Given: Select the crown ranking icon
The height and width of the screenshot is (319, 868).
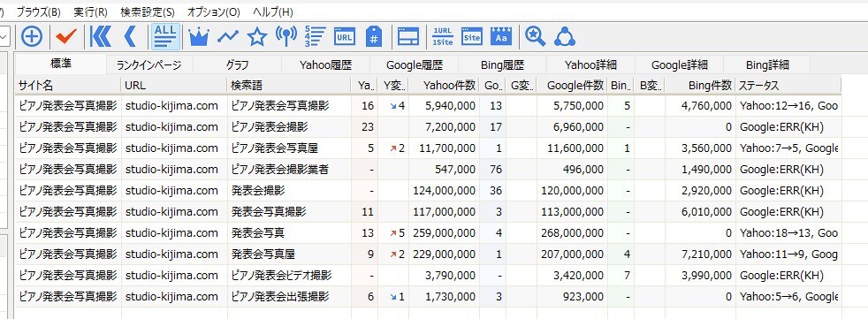Looking at the screenshot, I should click(198, 36).
